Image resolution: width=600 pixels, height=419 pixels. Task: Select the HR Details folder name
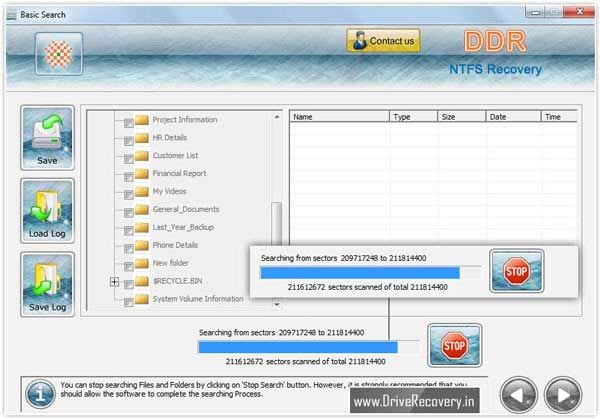click(170, 138)
